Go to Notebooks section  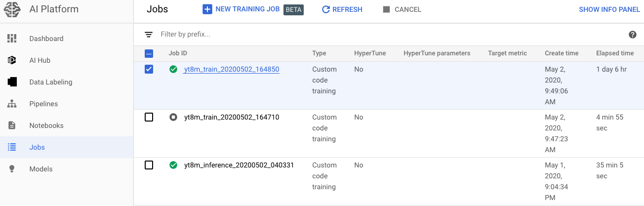[67, 125]
